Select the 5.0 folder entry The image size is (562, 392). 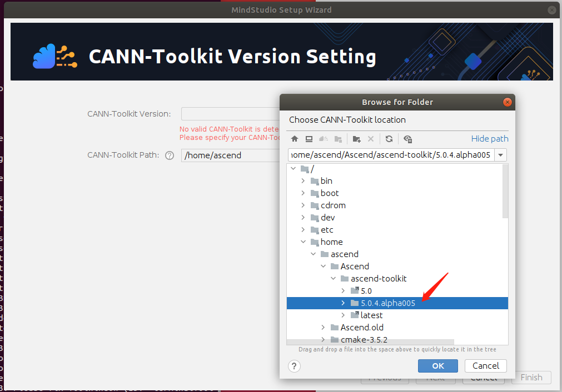click(397, 290)
